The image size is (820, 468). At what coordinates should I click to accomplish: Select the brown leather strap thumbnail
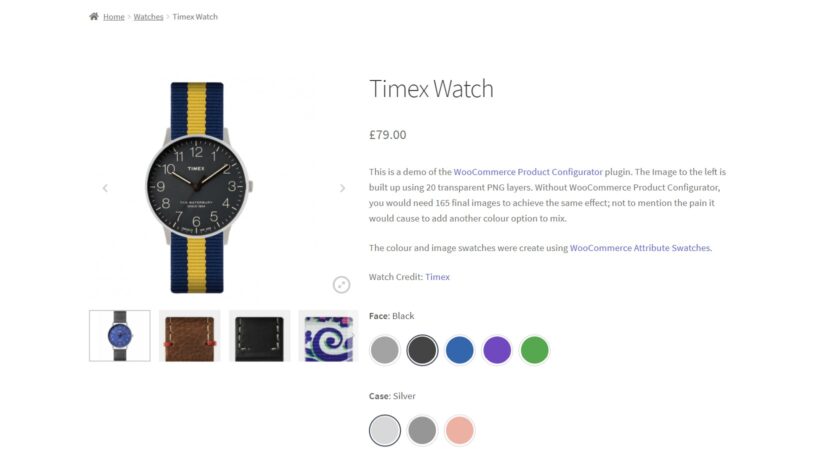pyautogui.click(x=189, y=336)
